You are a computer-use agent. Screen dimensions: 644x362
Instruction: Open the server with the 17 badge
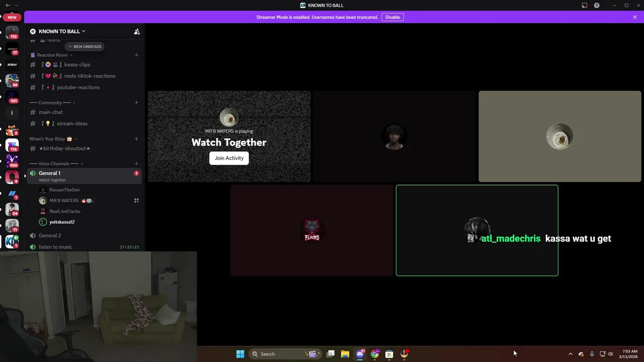pyautogui.click(x=12, y=49)
